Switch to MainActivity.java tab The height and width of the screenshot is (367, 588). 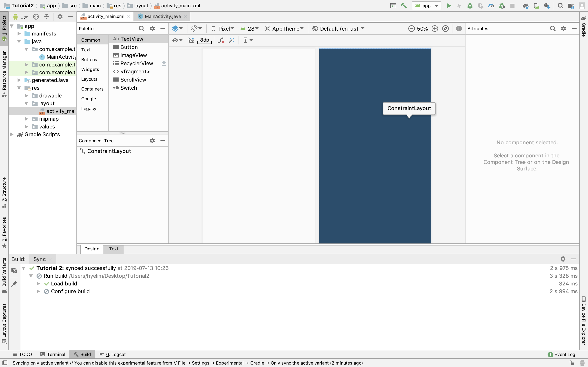162,16
